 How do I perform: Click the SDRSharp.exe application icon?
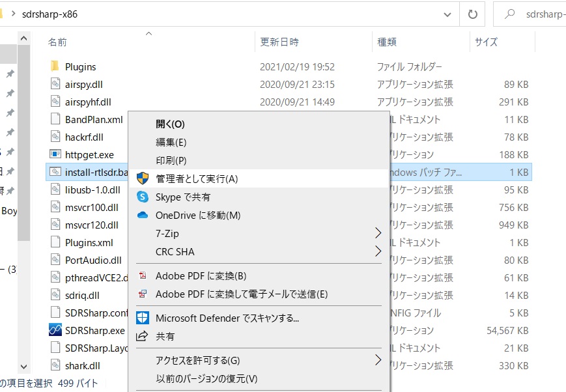pyautogui.click(x=55, y=330)
